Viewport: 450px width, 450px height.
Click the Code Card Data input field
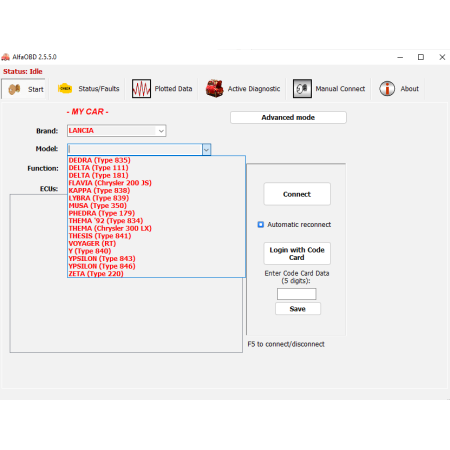pos(297,294)
